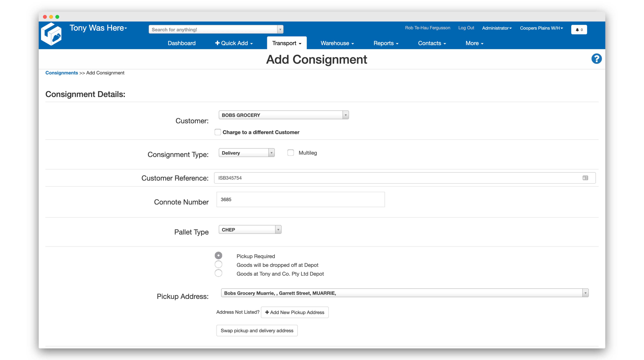Click the plus icon on Quick Add
644x360 pixels.
(x=217, y=43)
